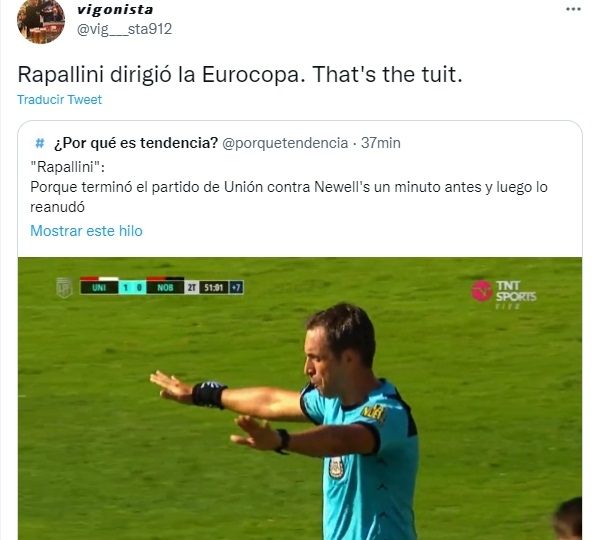Click the Traducir Tweet link
594x540 pixels.
pos(59,100)
